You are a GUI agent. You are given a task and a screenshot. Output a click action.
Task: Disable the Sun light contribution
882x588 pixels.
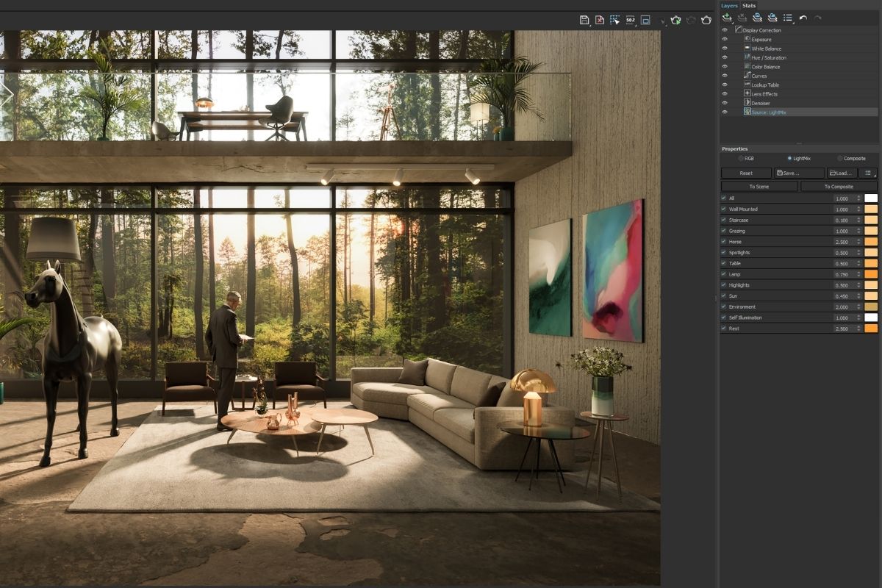pos(723,296)
